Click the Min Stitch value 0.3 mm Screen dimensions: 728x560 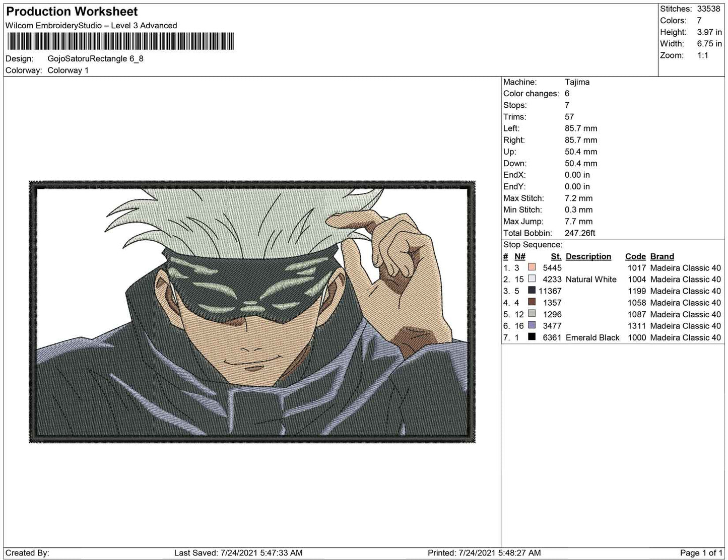point(578,209)
